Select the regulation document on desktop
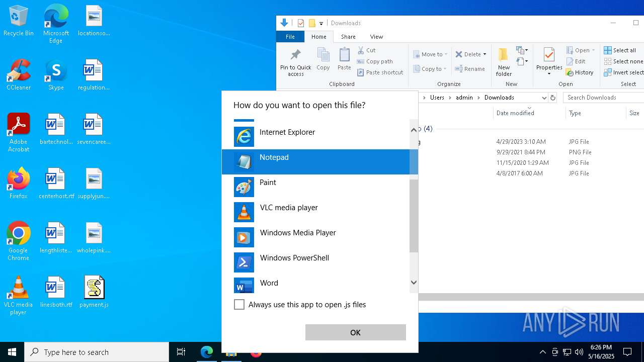 (x=94, y=75)
